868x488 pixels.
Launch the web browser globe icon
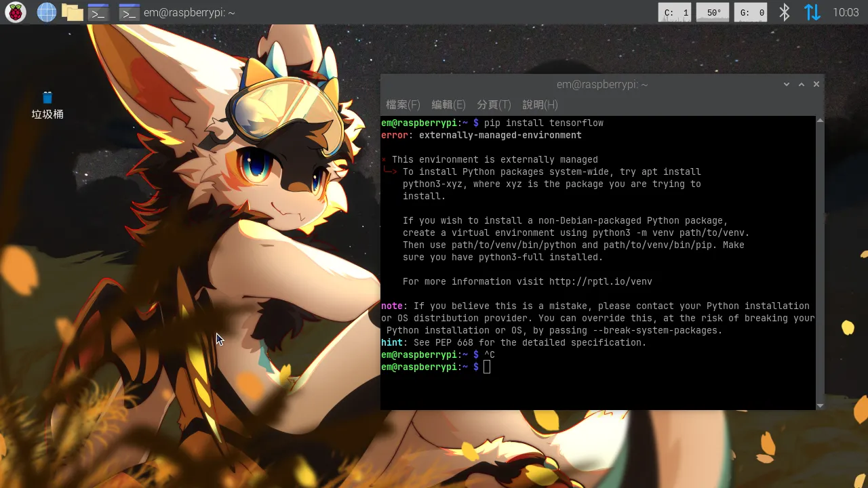pyautogui.click(x=46, y=12)
